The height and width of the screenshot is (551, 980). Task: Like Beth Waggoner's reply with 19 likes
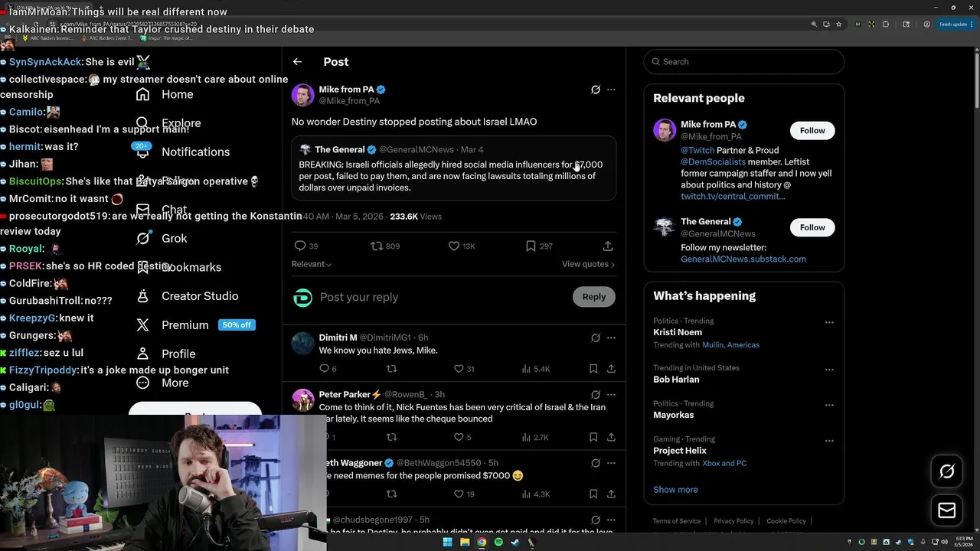pyautogui.click(x=459, y=494)
